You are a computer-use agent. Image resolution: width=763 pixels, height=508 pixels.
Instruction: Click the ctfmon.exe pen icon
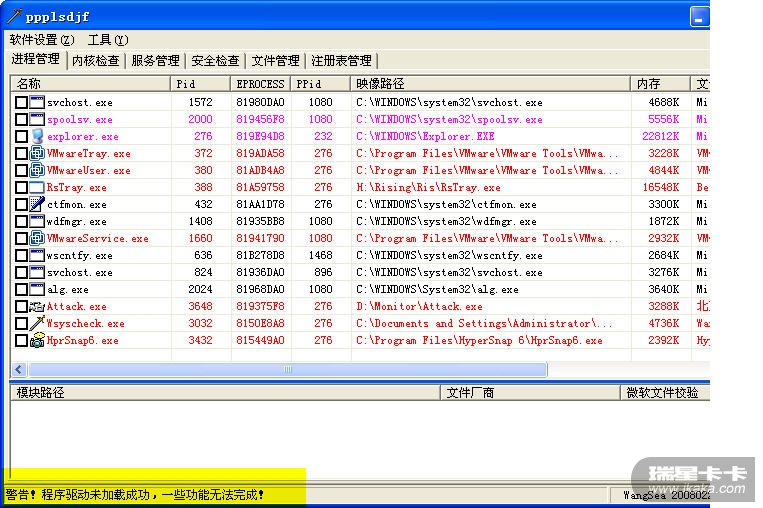(x=37, y=204)
